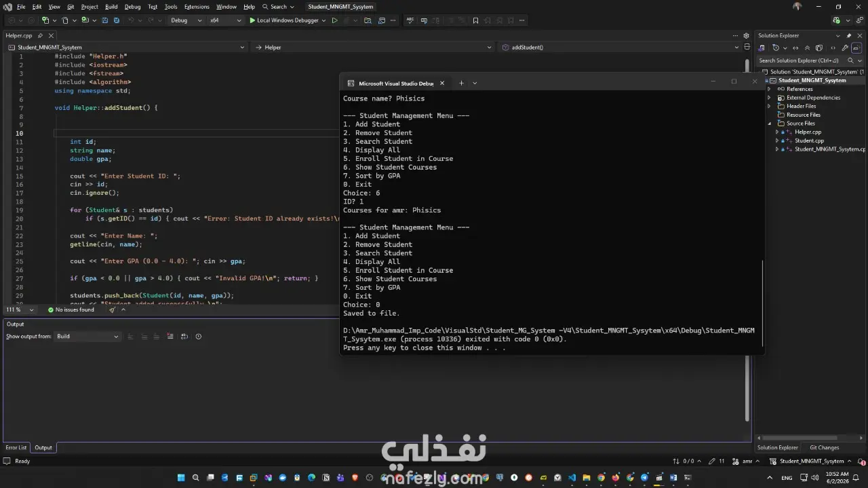The image size is (868, 488).
Task: Select Helper.cpp in Solution Explorer
Action: coord(808,132)
